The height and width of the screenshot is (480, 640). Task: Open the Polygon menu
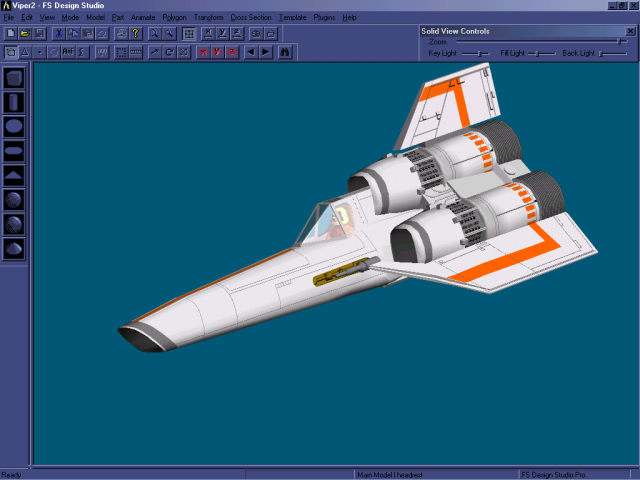point(174,18)
